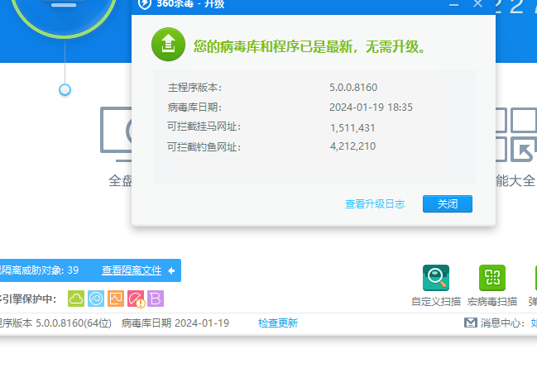The image size is (537, 392).
Task: Launch the macro virus scan (宏病毒扫描) icon
Action: click(491, 278)
